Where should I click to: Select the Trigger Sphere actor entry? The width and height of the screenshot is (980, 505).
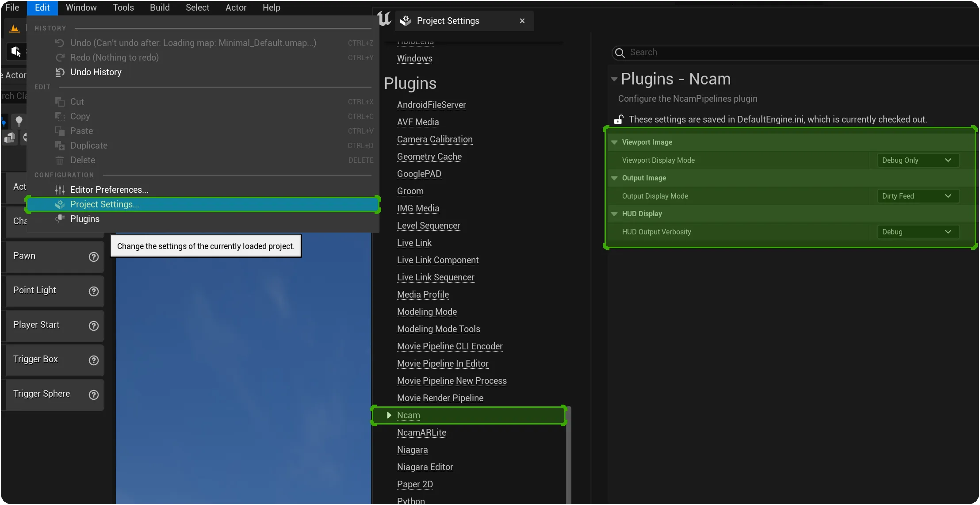click(55, 394)
